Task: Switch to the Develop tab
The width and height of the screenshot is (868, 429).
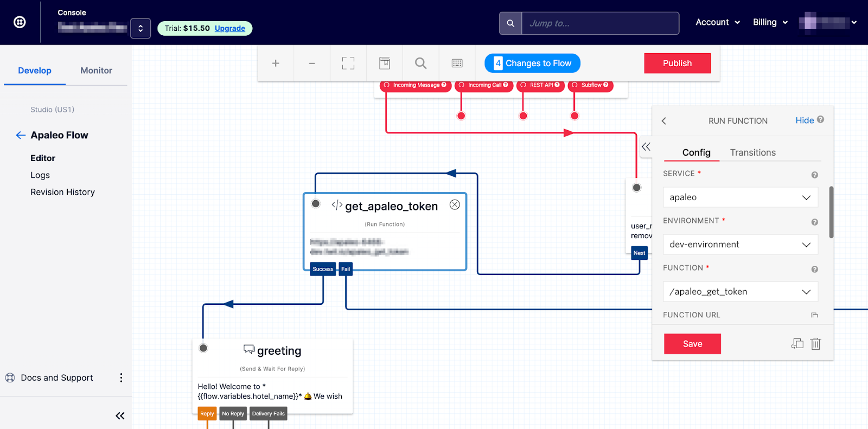Action: [x=35, y=71]
